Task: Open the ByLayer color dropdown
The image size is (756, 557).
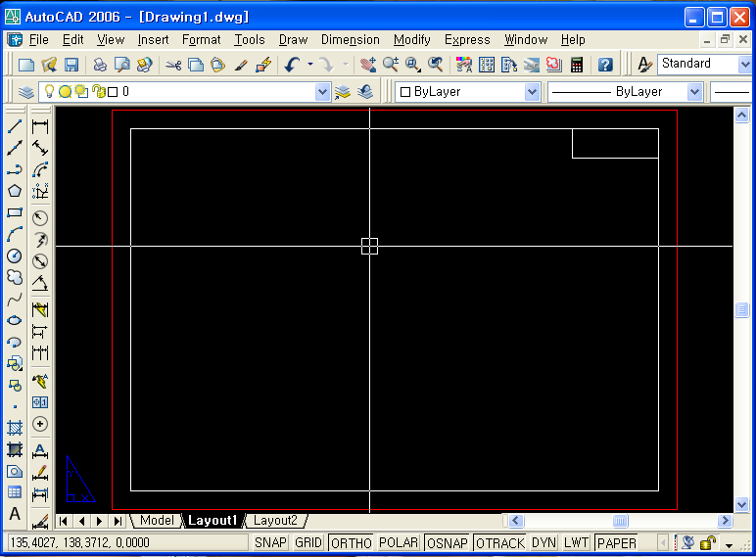Action: (532, 92)
